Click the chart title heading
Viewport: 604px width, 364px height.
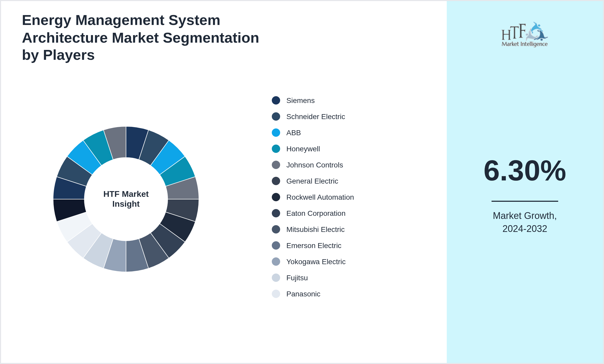click(x=141, y=38)
